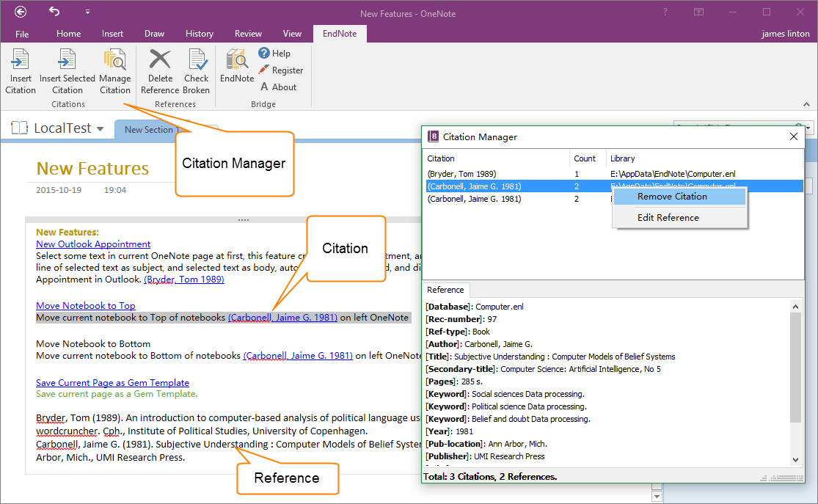Open the Review ribbon tab
Image resolution: width=818 pixels, height=504 pixels.
(x=248, y=34)
